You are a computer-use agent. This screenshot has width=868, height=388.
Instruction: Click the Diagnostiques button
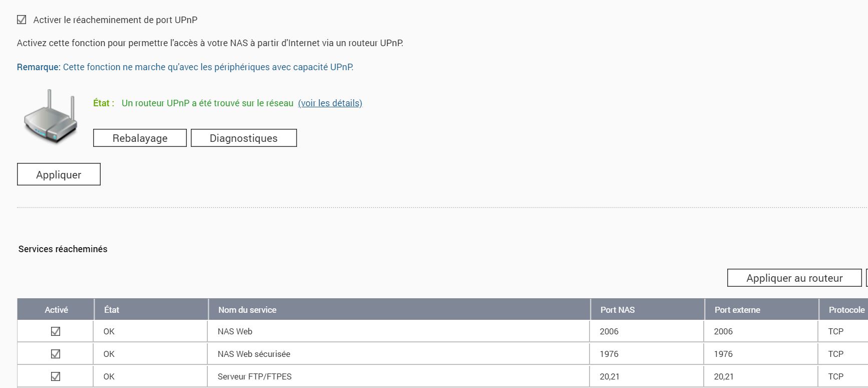[243, 138]
